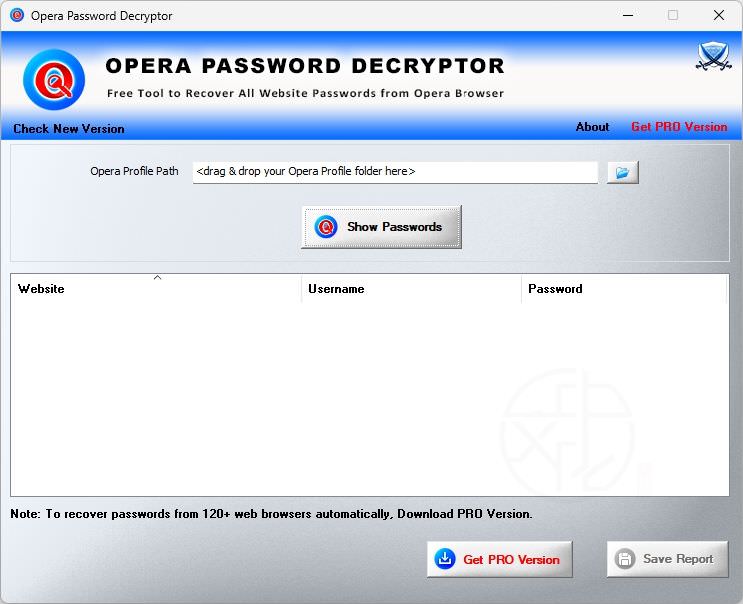Click the Opera Password Decryptor logo
This screenshot has width=743, height=604.
(54, 80)
